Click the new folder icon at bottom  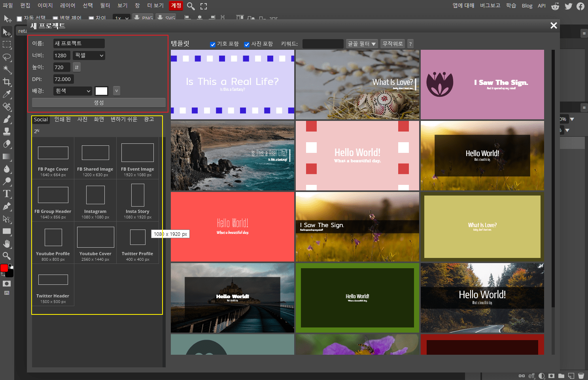(x=561, y=376)
